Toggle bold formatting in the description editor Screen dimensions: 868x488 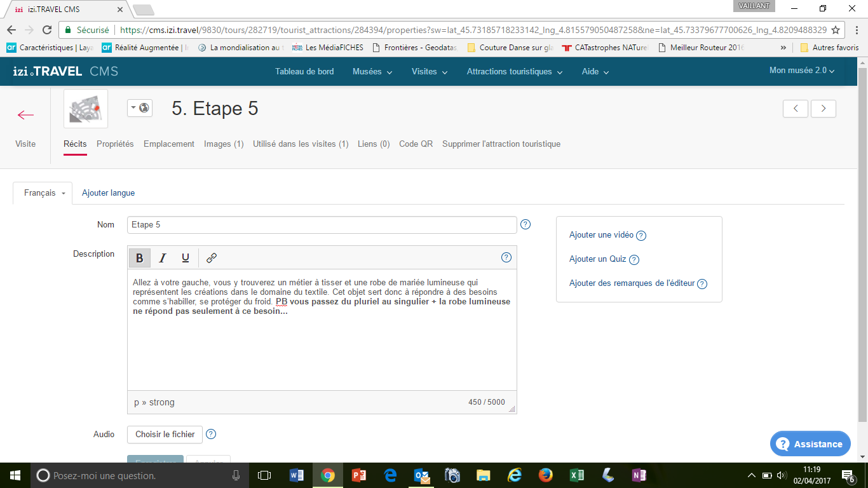click(140, 258)
